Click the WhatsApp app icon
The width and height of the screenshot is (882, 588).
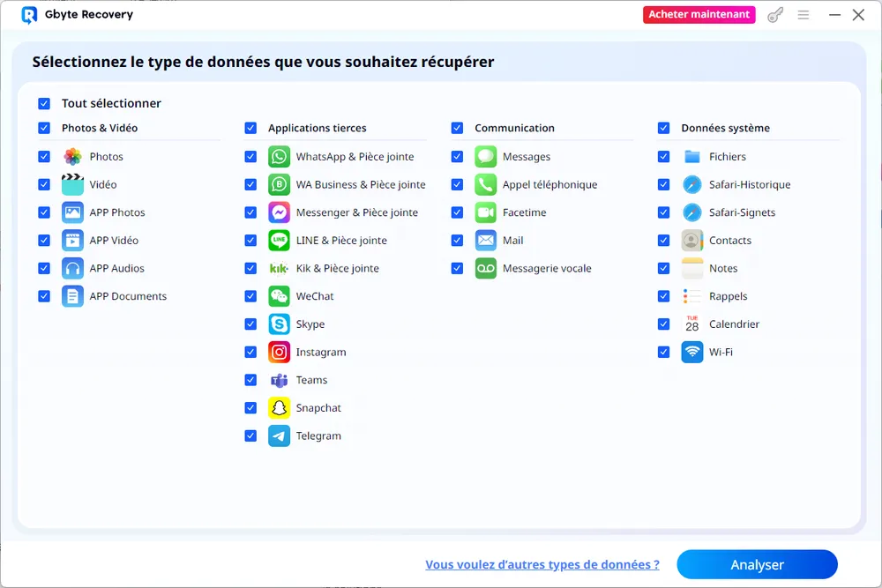point(279,157)
